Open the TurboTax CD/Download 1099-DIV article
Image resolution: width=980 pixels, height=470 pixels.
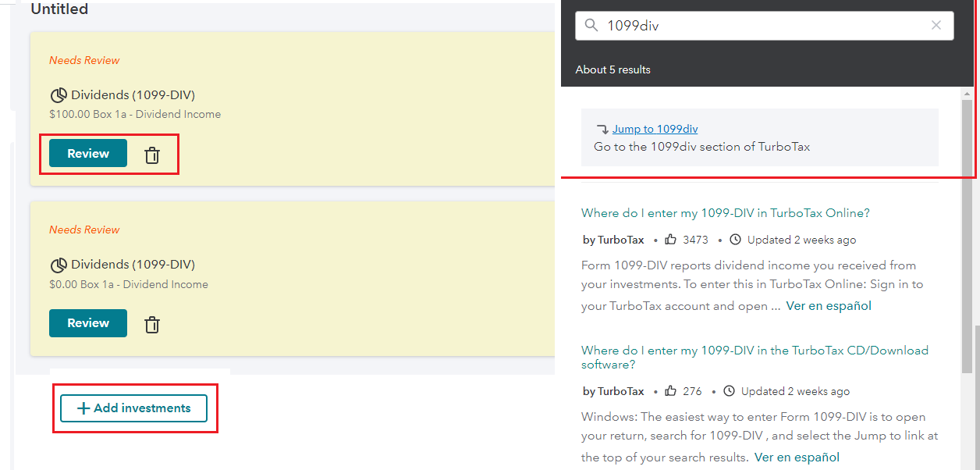coord(755,357)
